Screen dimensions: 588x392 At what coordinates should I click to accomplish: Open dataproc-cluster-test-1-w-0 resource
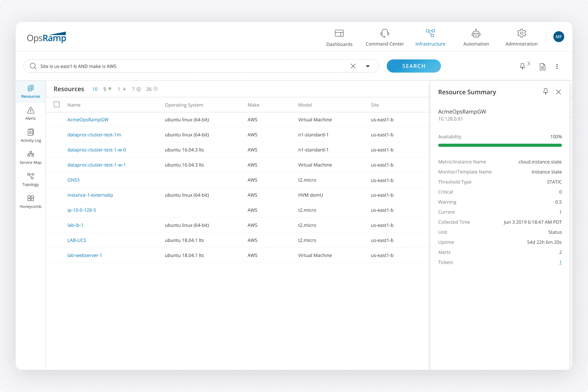(97, 150)
